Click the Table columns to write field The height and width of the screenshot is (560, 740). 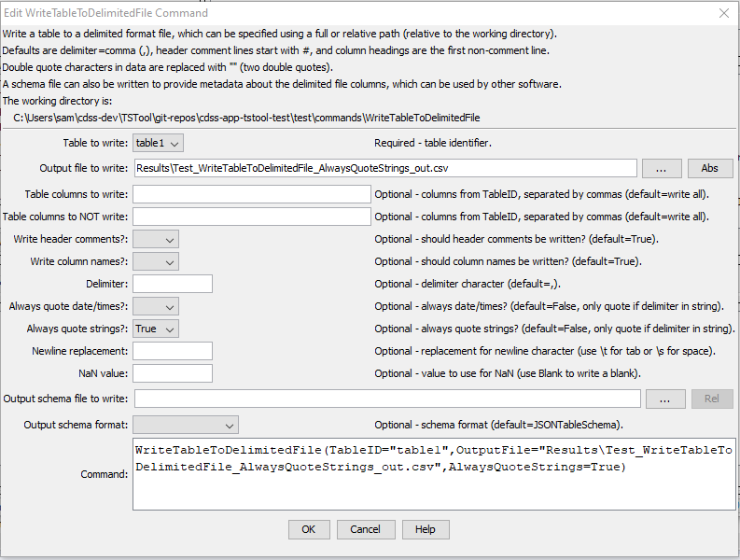252,194
